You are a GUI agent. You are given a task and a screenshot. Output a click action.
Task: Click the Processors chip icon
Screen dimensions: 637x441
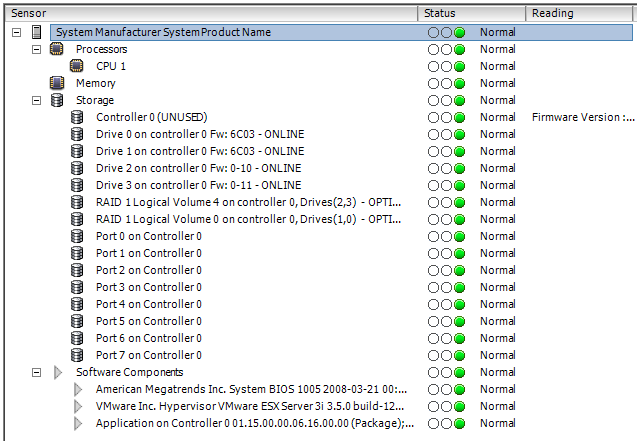click(56, 49)
